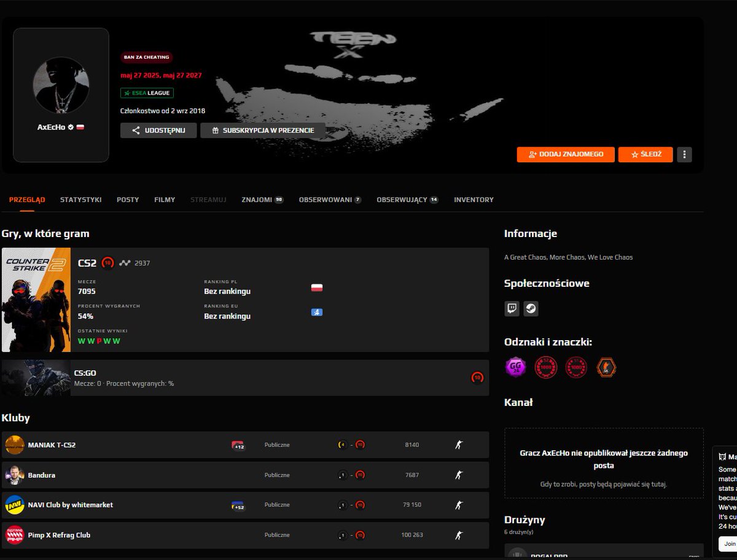Image resolution: width=737 pixels, height=560 pixels.
Task: Open the Obserwujący tab
Action: (407, 200)
